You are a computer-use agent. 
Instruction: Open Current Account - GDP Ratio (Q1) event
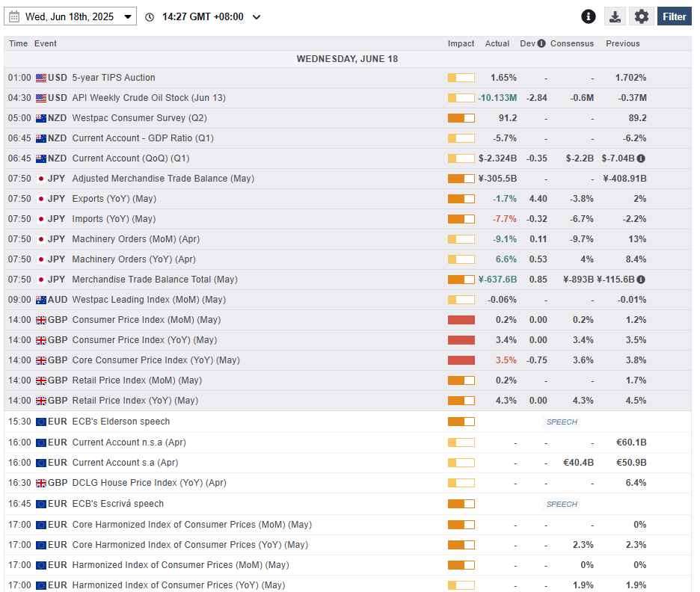pyautogui.click(x=143, y=138)
